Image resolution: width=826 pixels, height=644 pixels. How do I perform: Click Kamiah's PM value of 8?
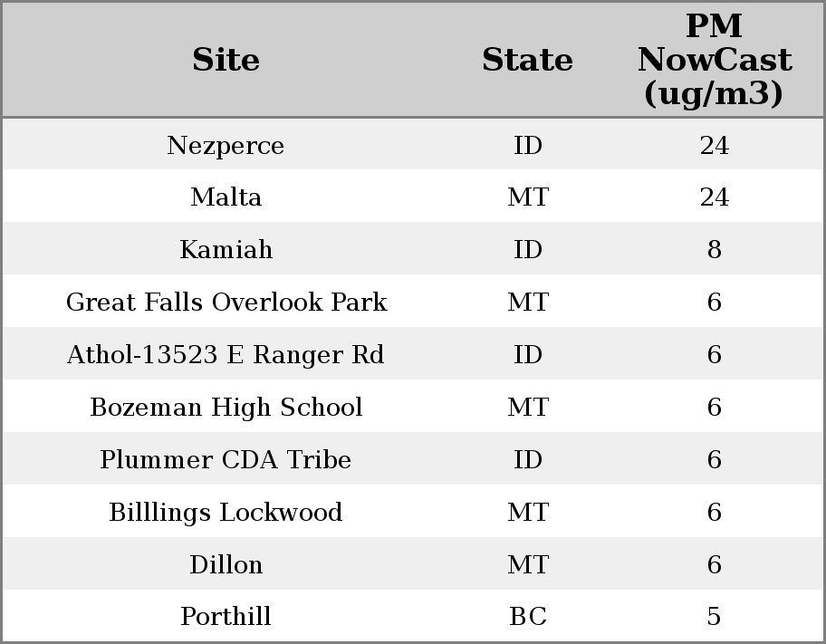[714, 250]
